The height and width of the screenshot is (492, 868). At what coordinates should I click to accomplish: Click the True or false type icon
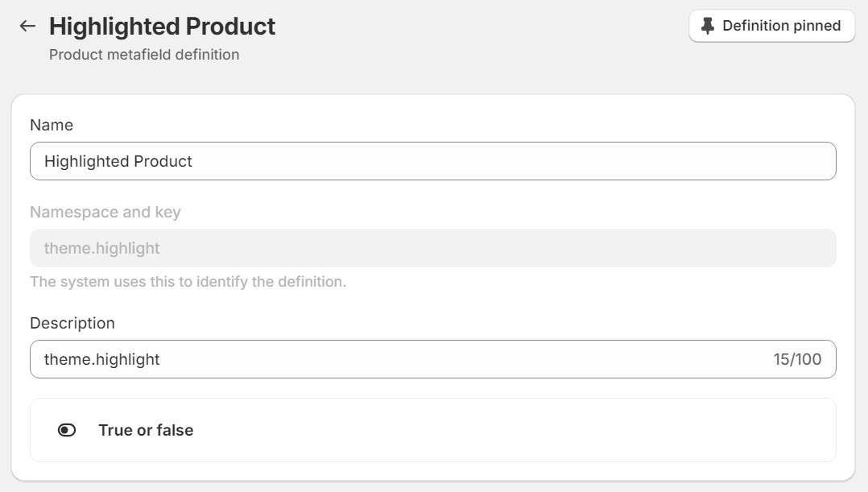[67, 430]
